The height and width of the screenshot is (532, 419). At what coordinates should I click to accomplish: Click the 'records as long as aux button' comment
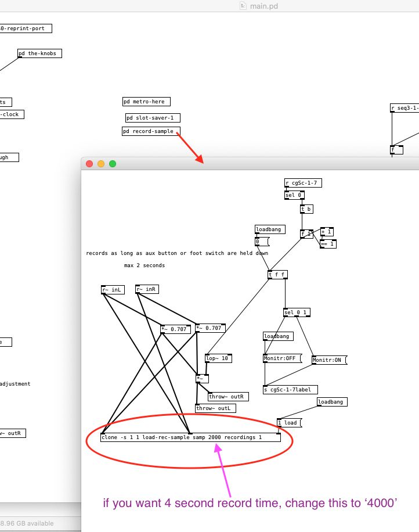[177, 253]
